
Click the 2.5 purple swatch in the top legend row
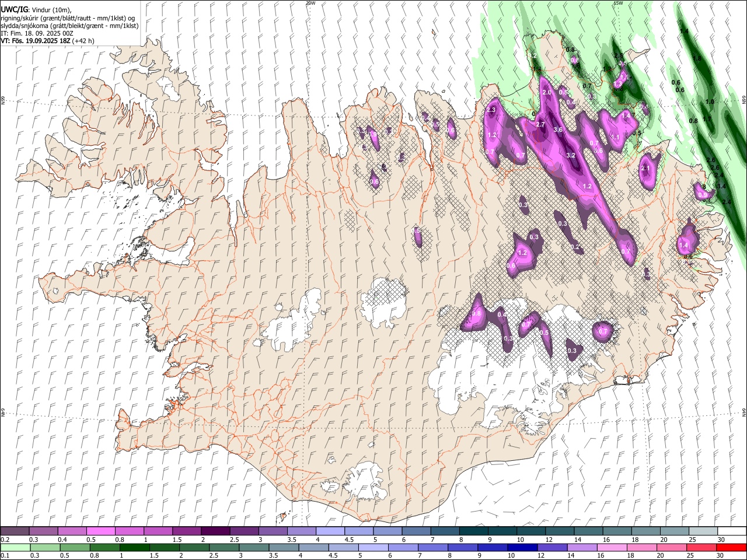click(244, 531)
